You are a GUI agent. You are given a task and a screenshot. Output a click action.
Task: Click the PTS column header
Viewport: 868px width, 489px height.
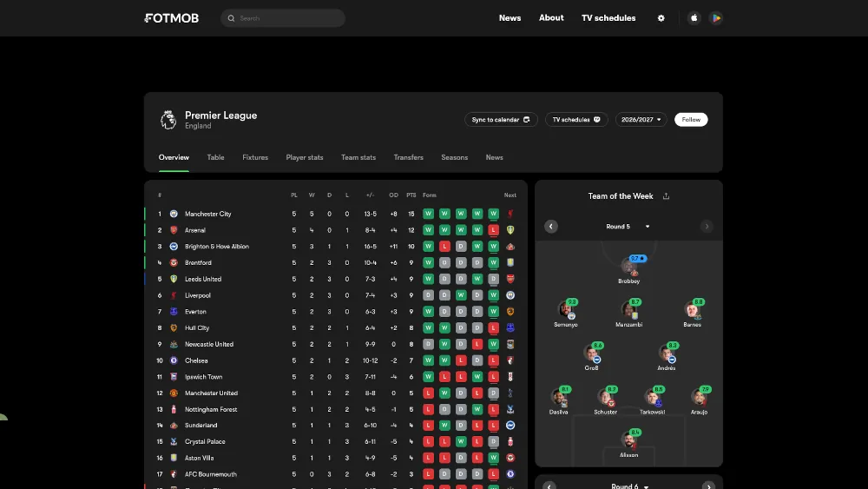pyautogui.click(x=411, y=195)
